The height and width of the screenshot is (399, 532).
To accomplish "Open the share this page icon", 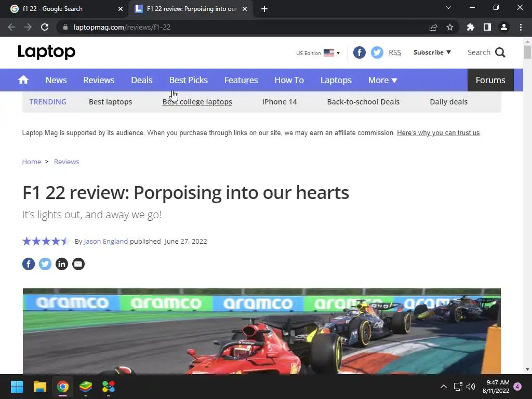I will pyautogui.click(x=433, y=27).
